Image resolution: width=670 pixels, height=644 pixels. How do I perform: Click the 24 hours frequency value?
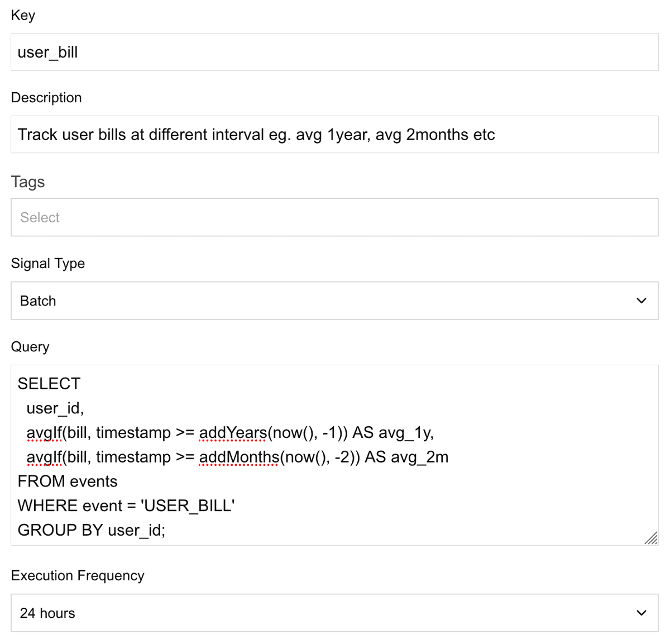47,613
